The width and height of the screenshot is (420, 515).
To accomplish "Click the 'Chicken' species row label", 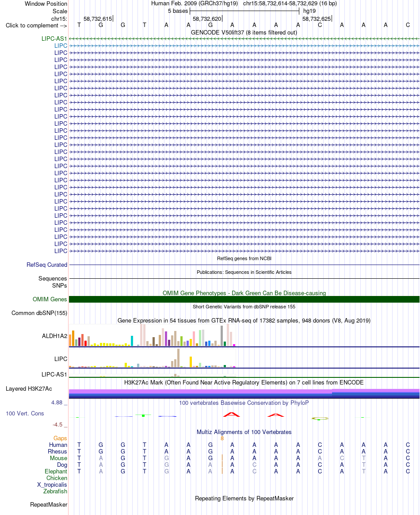I will pyautogui.click(x=57, y=478).
